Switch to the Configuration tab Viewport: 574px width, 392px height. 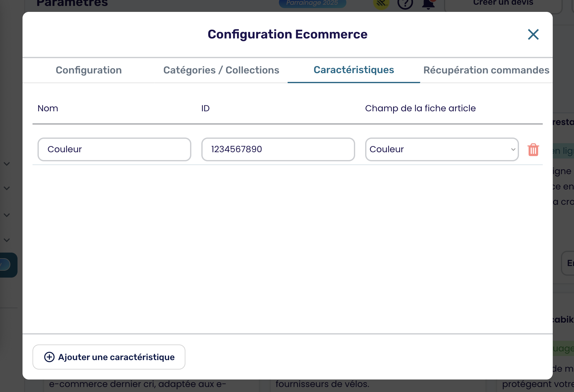tap(89, 70)
